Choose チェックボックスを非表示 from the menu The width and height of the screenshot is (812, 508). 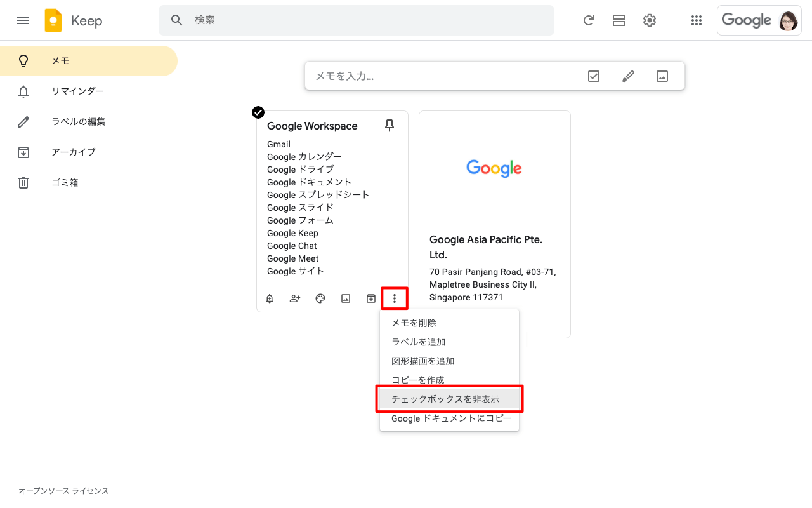pos(450,399)
